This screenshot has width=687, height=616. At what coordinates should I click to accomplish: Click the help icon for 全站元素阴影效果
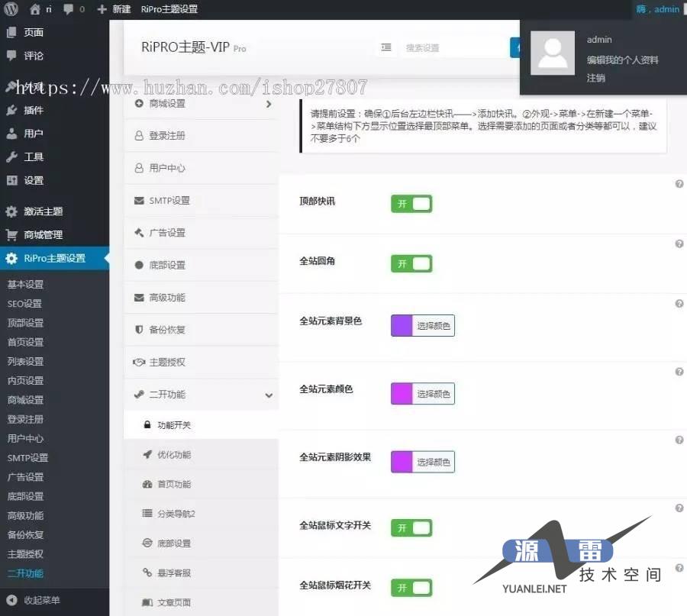679,440
